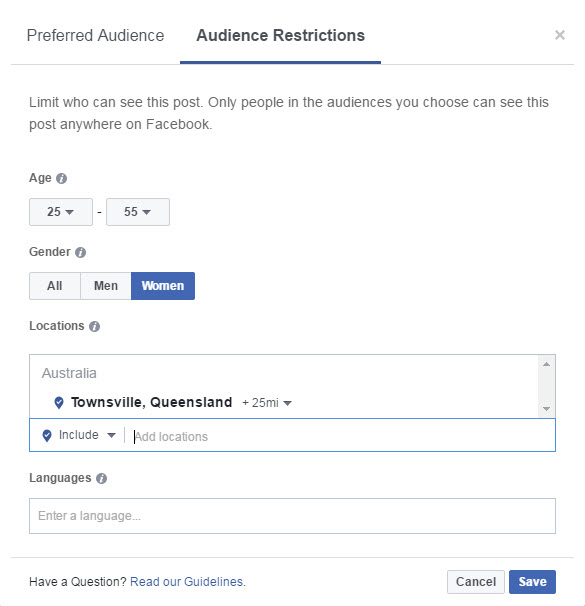This screenshot has width=585, height=606.
Task: Expand the +25mi radius dropdown
Action: [267, 403]
